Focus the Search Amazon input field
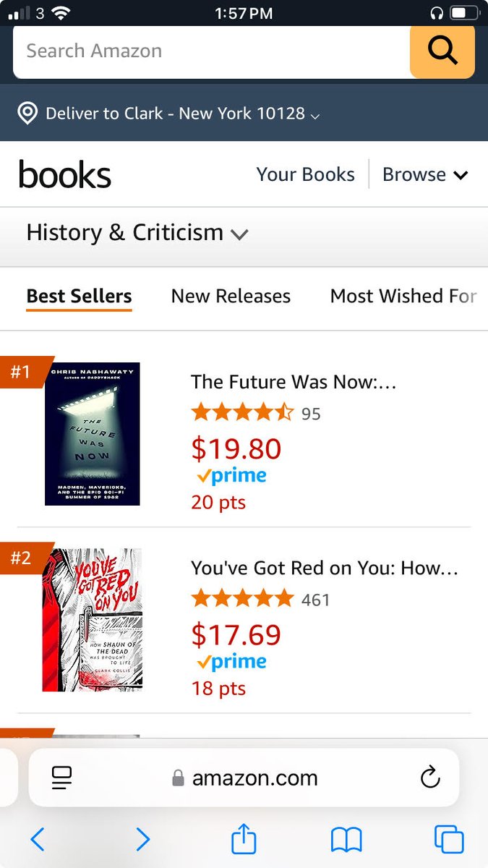The width and height of the screenshot is (488, 868). [211, 51]
